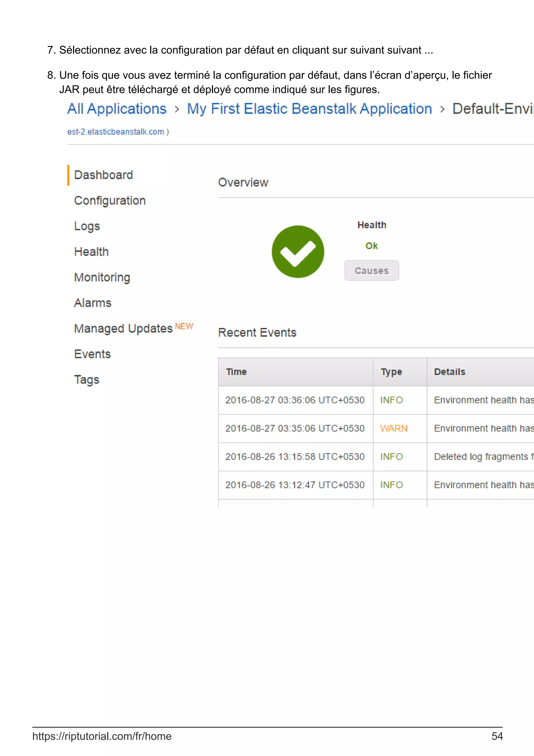Click the green health checkmark icon
The width and height of the screenshot is (534, 756).
pos(298,251)
